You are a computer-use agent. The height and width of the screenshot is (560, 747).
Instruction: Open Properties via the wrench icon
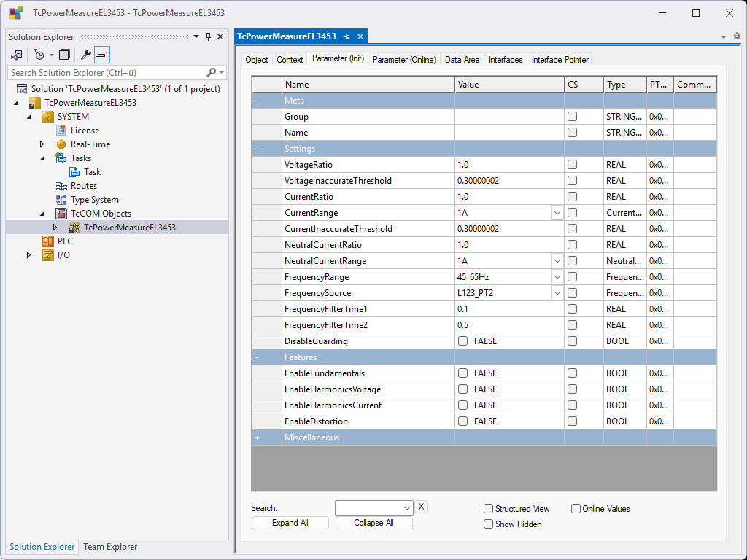[x=85, y=55]
